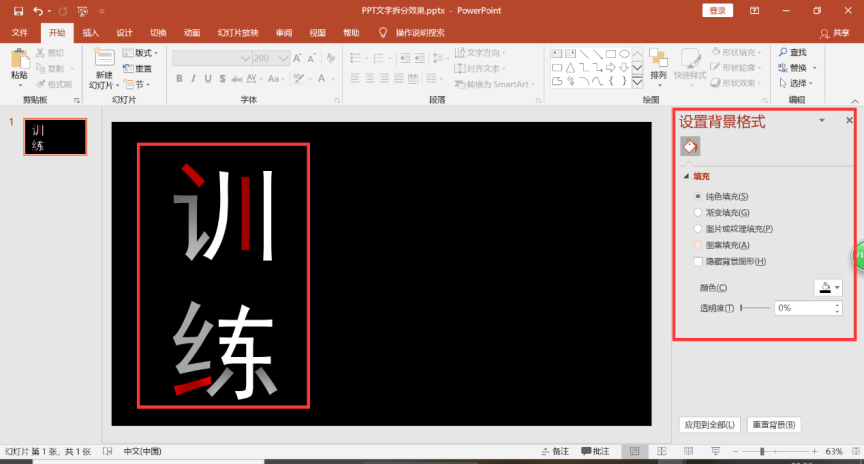Start Slide Show from status bar icon

click(x=715, y=451)
